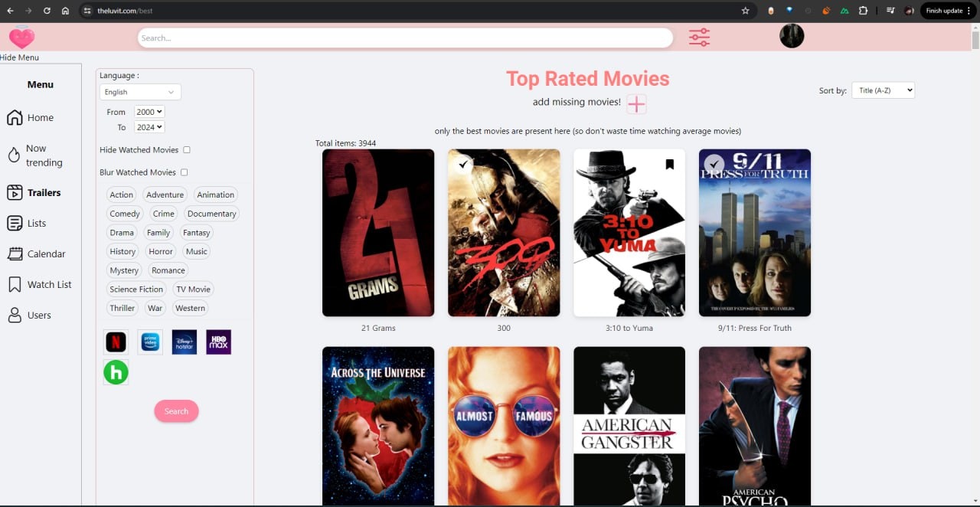Click the browser back arrow
The width and height of the screenshot is (980, 507).
(10, 11)
